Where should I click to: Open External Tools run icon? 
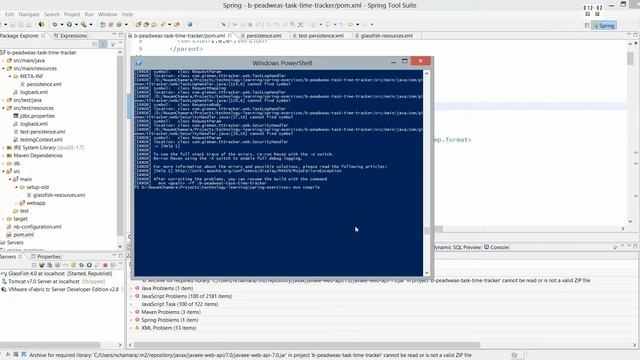[84, 24]
